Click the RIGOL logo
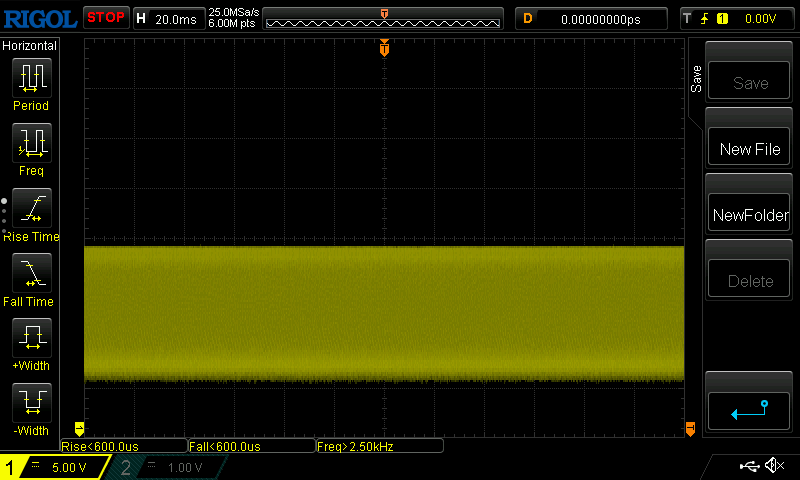 pyautogui.click(x=40, y=19)
